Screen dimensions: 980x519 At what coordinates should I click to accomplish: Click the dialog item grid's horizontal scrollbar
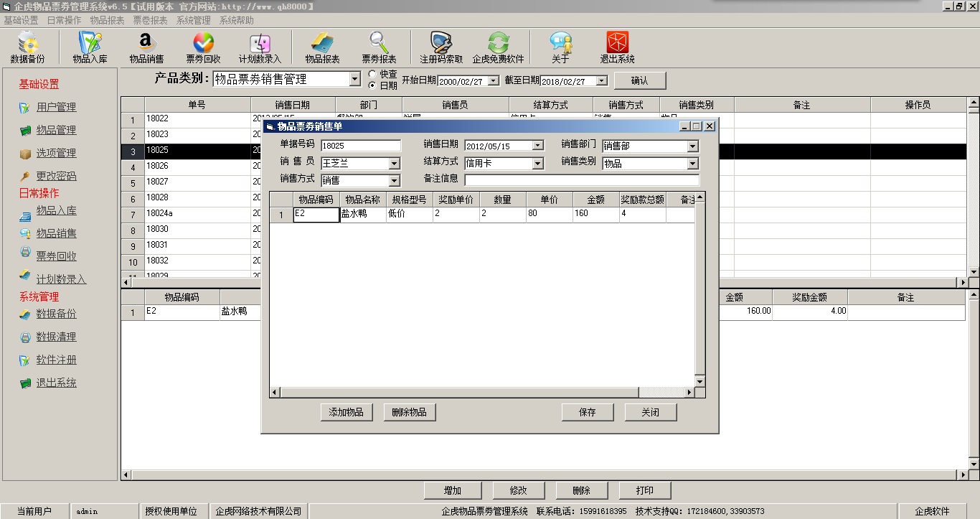[x=482, y=393]
